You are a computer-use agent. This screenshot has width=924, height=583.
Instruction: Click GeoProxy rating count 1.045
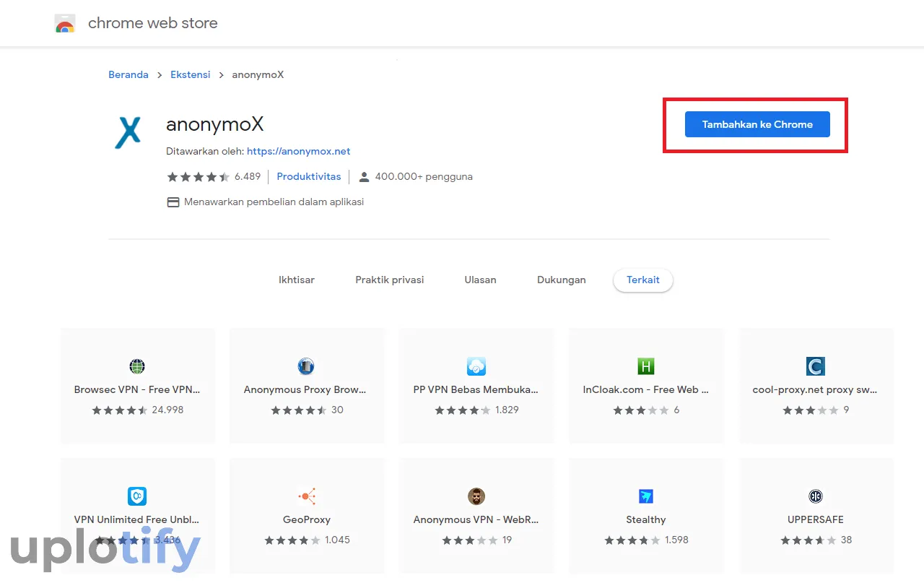point(337,540)
